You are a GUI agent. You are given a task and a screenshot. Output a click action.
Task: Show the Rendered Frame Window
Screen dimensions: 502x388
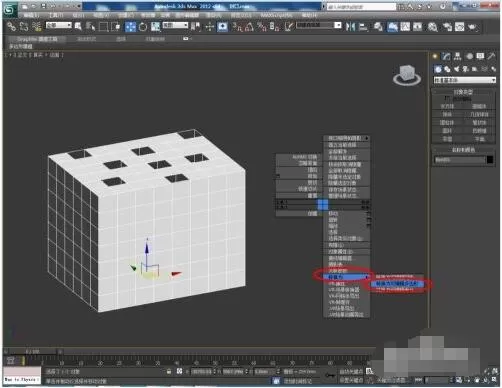coord(460,27)
